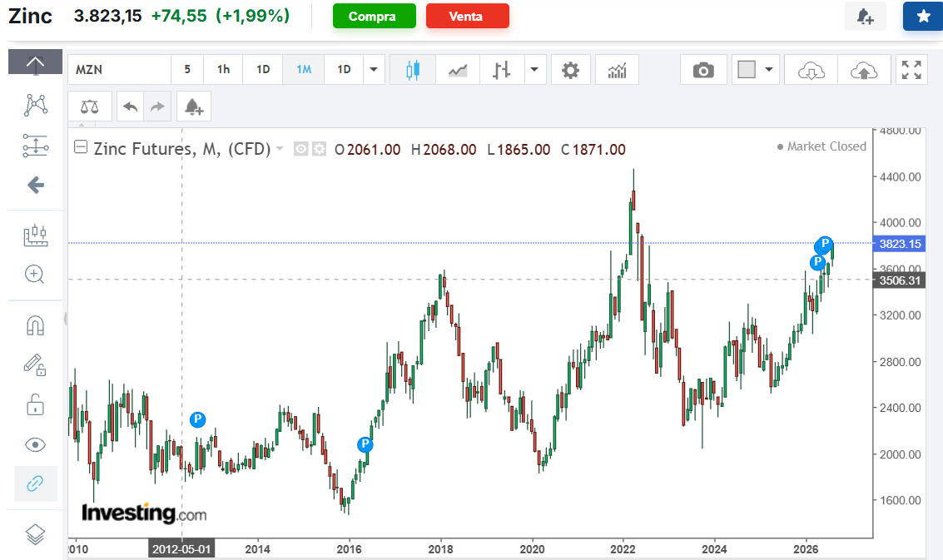Select the trend line pattern drawing tool
The image size is (943, 560).
[x=36, y=105]
